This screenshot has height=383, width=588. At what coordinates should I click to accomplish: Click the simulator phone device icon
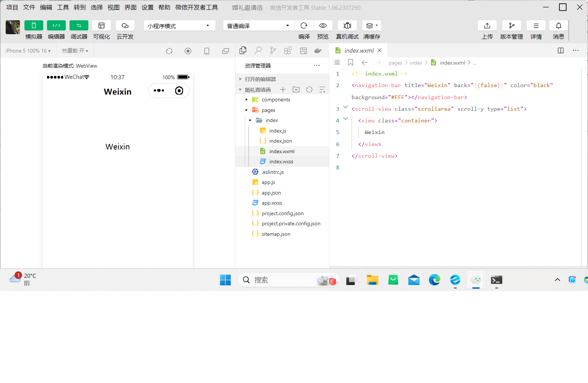click(x=207, y=51)
